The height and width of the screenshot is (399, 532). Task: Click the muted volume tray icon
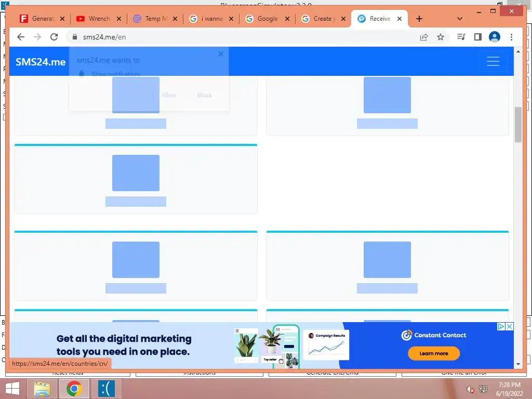click(470, 389)
